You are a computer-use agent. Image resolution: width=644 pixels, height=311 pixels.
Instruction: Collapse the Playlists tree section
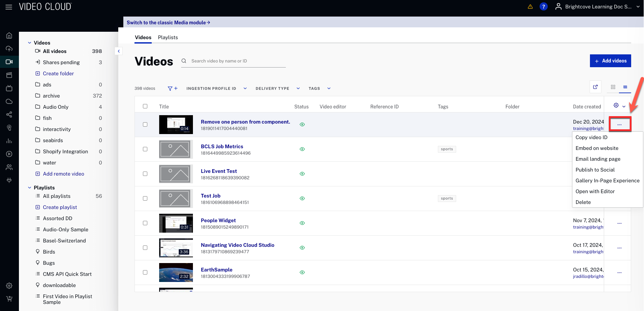[30, 188]
